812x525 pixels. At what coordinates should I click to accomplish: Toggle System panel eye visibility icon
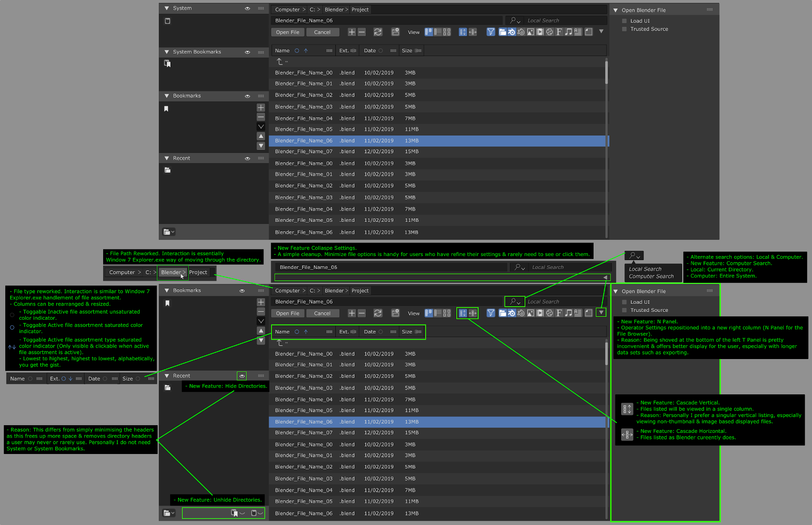[247, 8]
